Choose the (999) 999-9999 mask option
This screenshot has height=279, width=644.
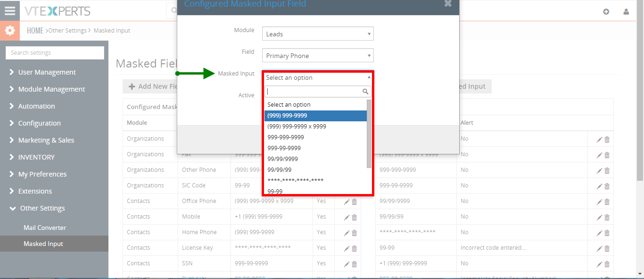click(x=315, y=116)
